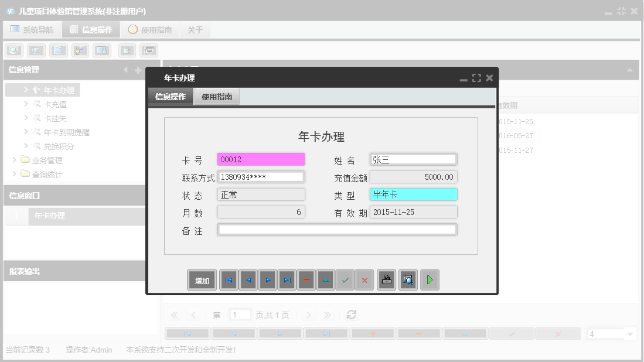Click the 增加 button to add a record

[202, 279]
